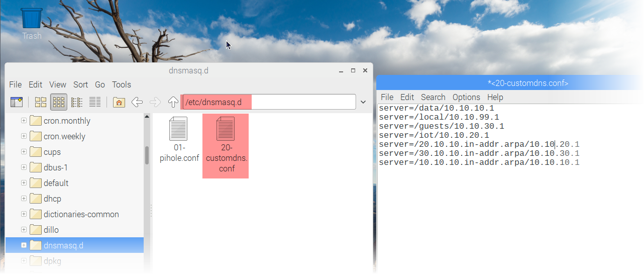The width and height of the screenshot is (644, 274).
Task: Minimize the dnsmasq.d file manager window
Action: (x=341, y=70)
